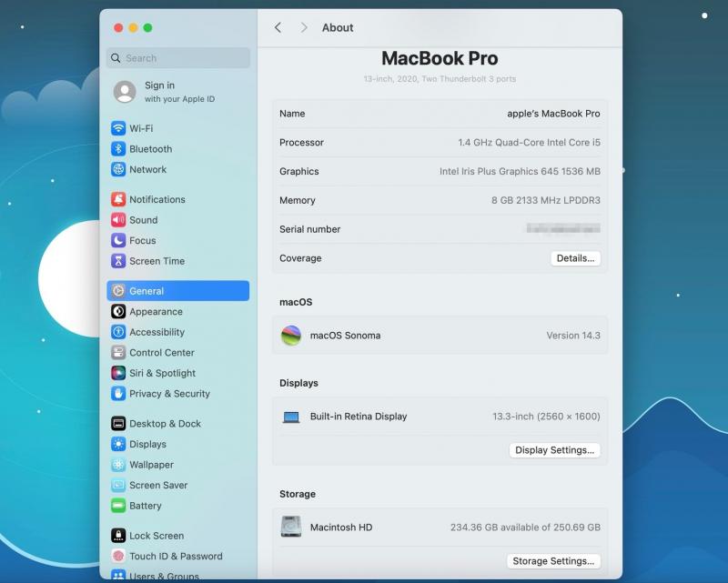This screenshot has height=583, width=728.
Task: Click the Version 14.3 text
Action: point(573,335)
